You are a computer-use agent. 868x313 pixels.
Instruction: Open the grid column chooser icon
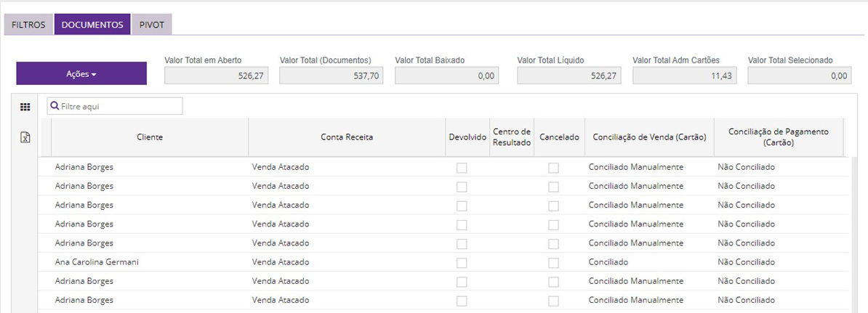click(x=25, y=107)
